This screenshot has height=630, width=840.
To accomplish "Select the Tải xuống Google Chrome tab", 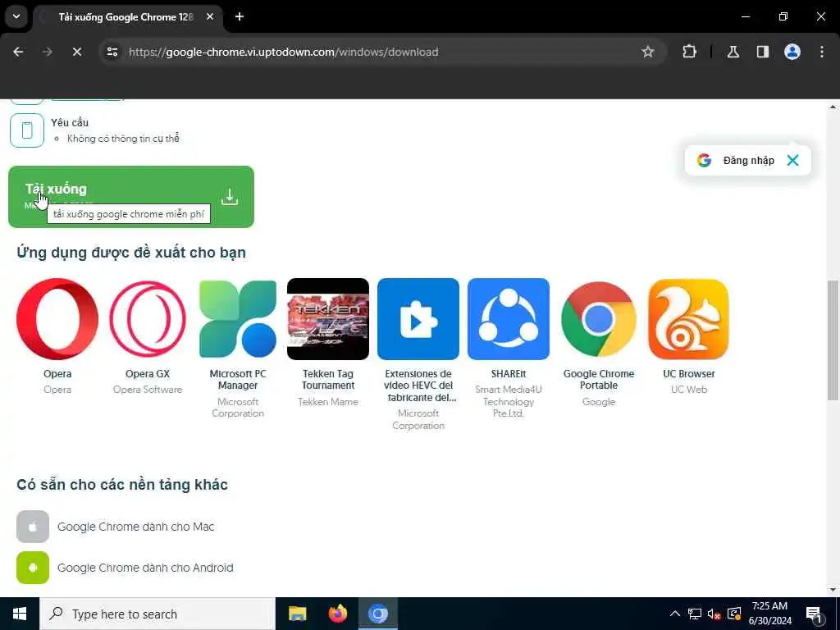I will click(x=129, y=17).
